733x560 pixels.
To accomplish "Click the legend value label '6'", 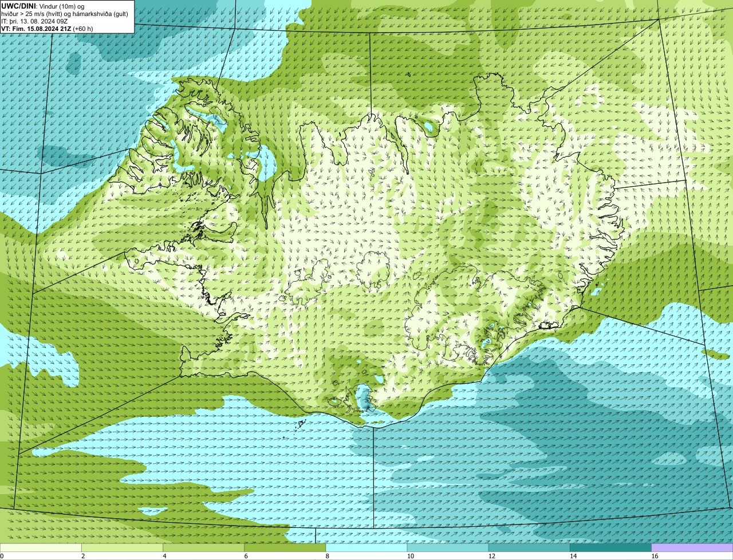I will tap(246, 556).
